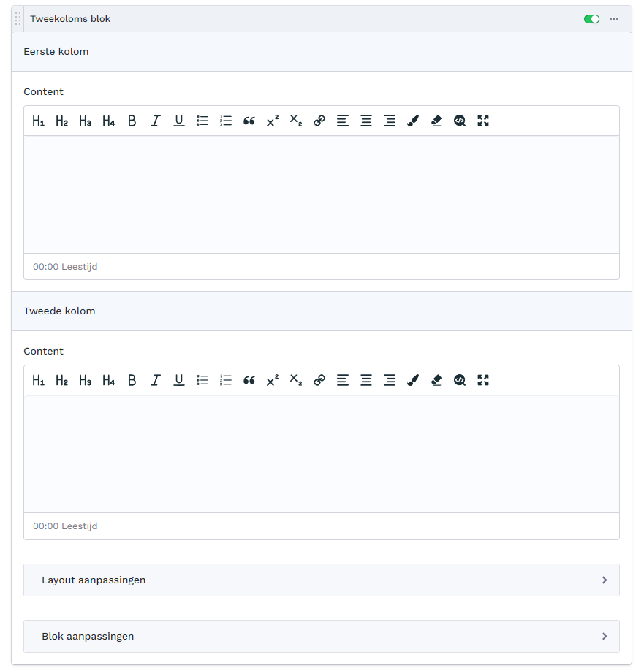Center align text in second column editor
Screen dimensions: 644x671
[x=366, y=381]
